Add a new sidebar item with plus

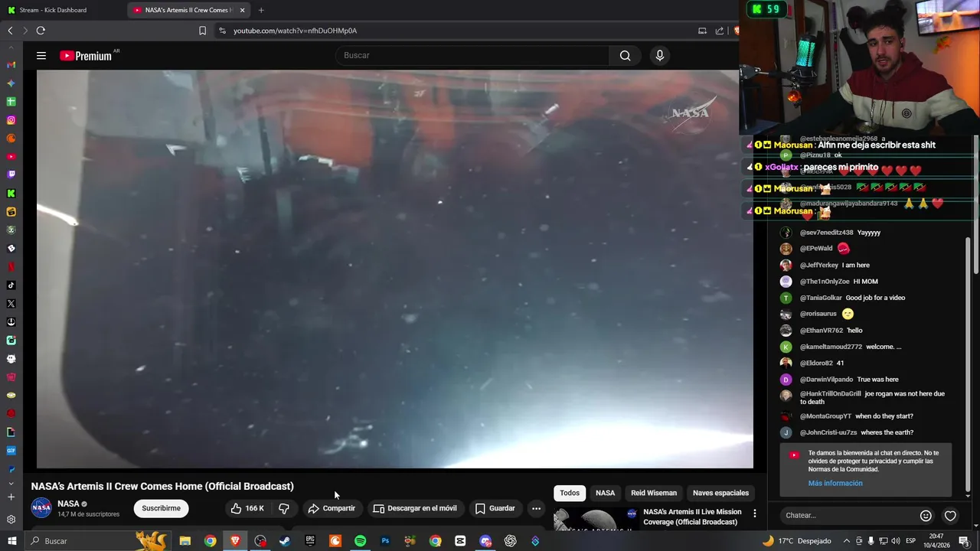(11, 497)
